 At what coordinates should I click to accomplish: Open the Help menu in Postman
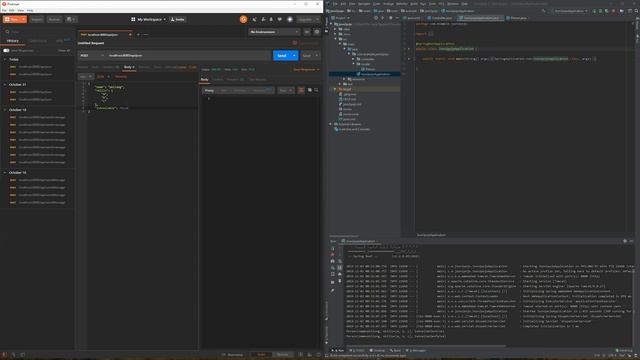30,10
